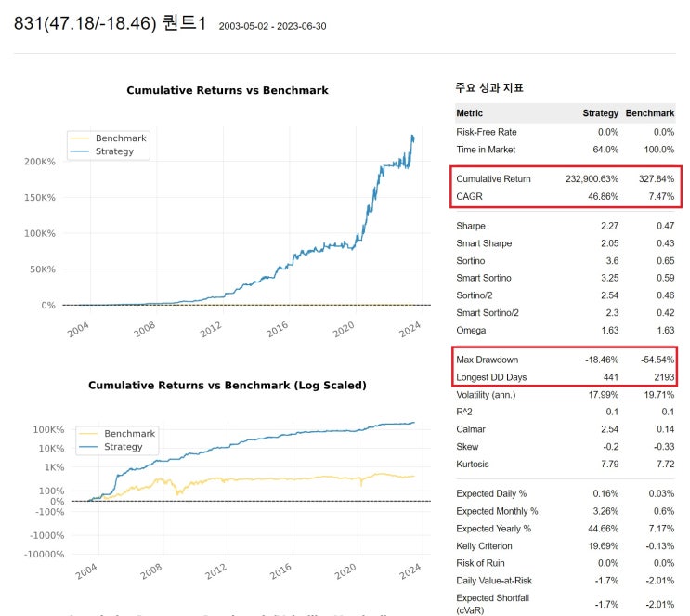Click the Omega row label
The width and height of the screenshot is (690, 616).
(x=471, y=330)
